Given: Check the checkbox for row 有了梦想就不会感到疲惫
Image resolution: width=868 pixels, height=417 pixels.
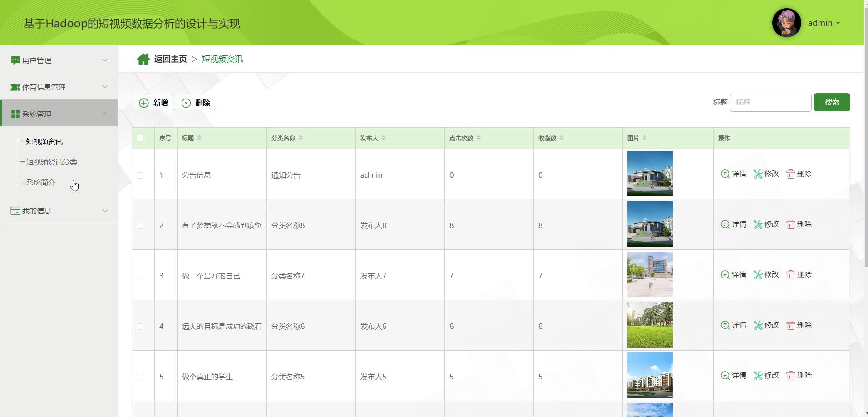Looking at the screenshot, I should tap(140, 226).
